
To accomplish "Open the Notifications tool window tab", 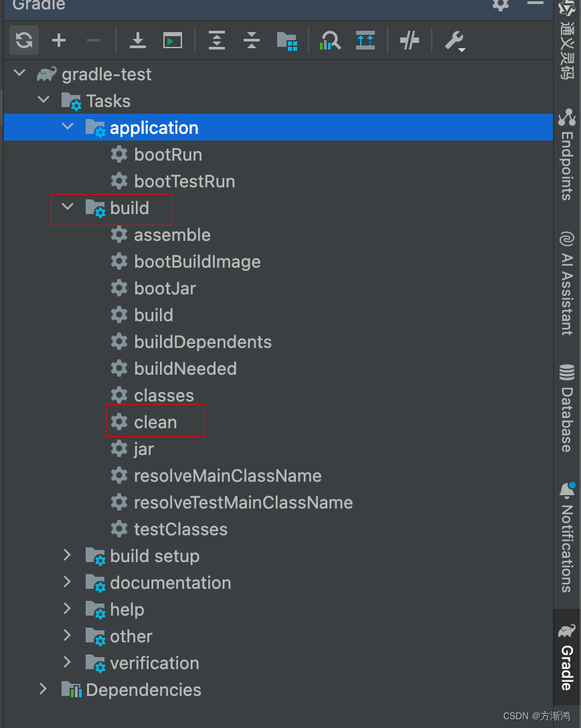I will coord(567,538).
